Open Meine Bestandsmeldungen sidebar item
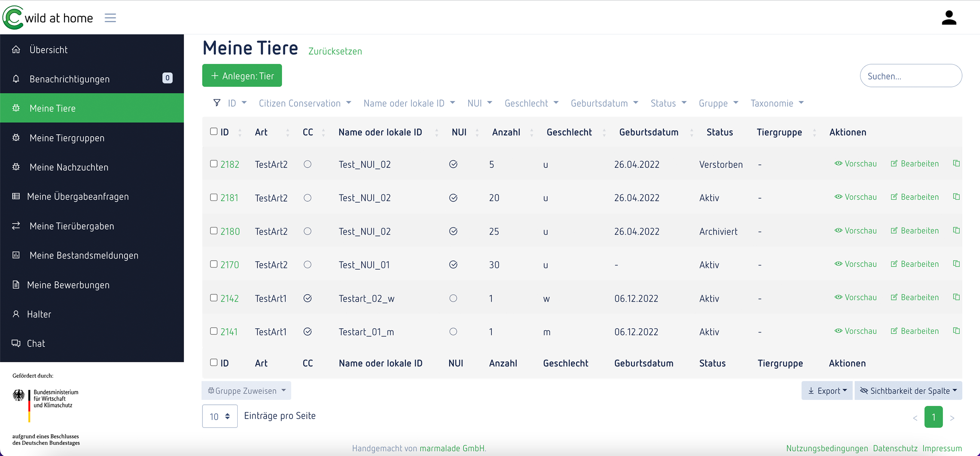 click(x=84, y=255)
